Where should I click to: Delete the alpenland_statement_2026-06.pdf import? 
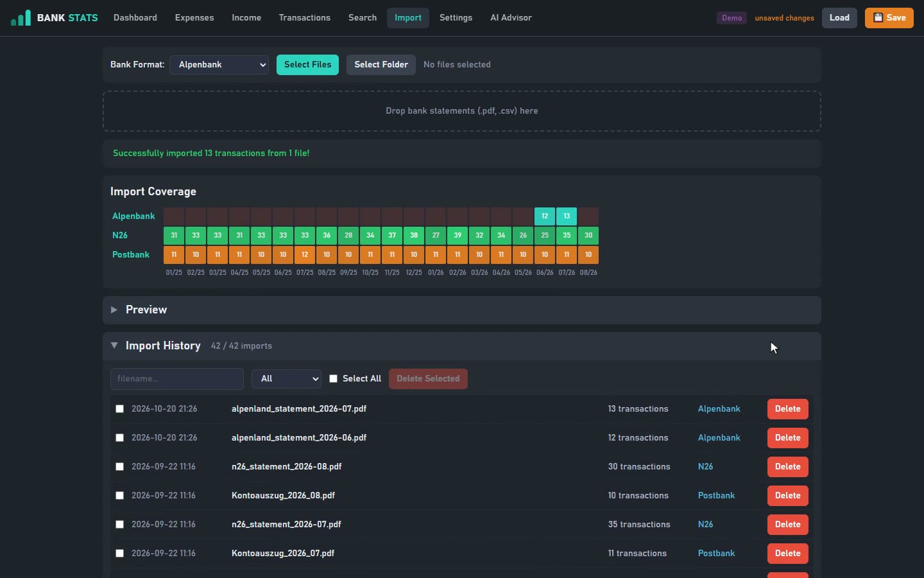click(x=788, y=438)
